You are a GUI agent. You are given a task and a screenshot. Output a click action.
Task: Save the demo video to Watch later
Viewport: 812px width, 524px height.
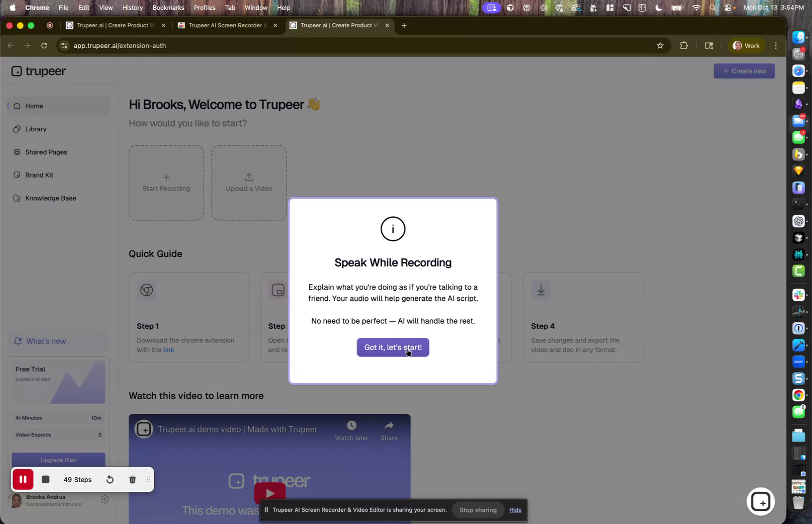(351, 430)
